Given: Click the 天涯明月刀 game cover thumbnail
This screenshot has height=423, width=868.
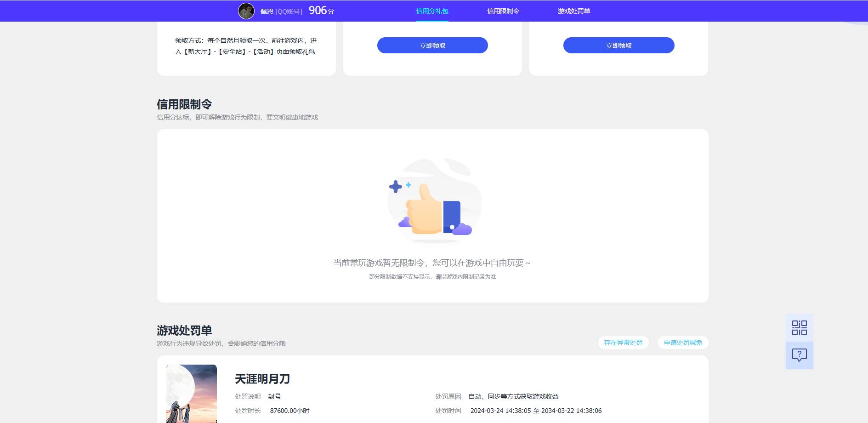Looking at the screenshot, I should [192, 394].
